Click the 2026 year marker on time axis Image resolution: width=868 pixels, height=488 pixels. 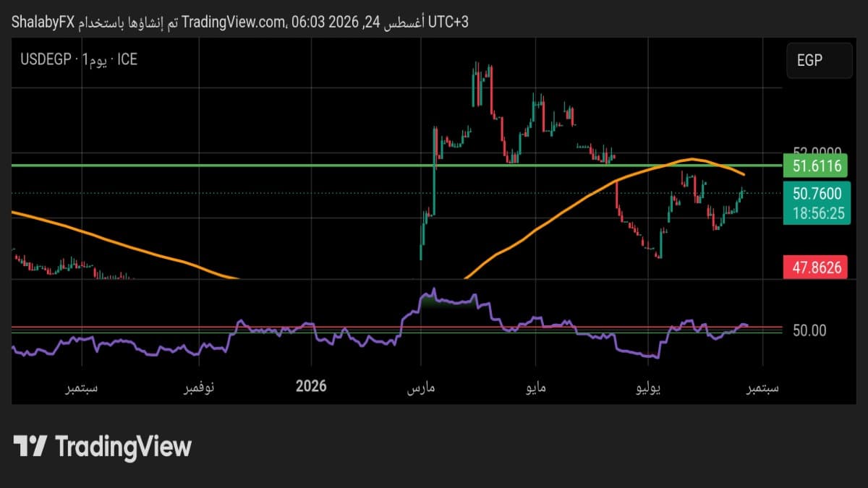[311, 386]
